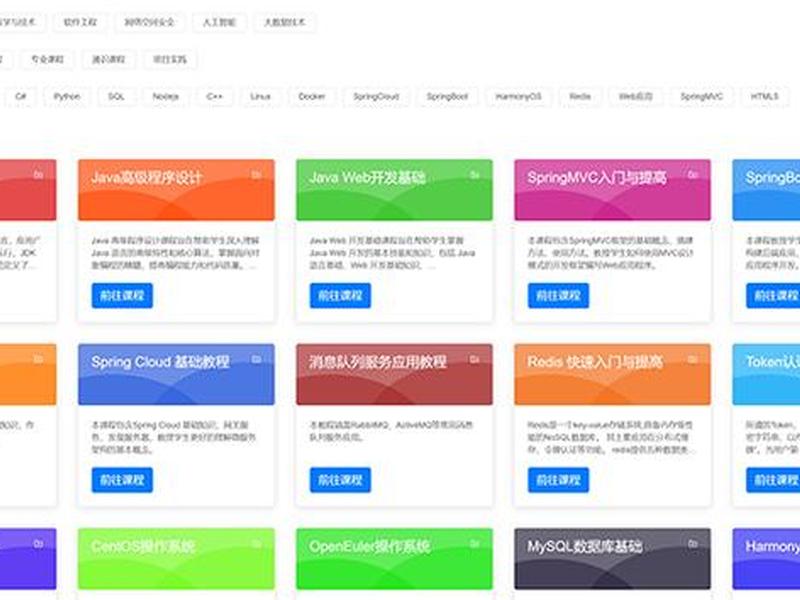Click the icon on Java高级程序设计 card header
The height and width of the screenshot is (600, 800).
point(257,174)
